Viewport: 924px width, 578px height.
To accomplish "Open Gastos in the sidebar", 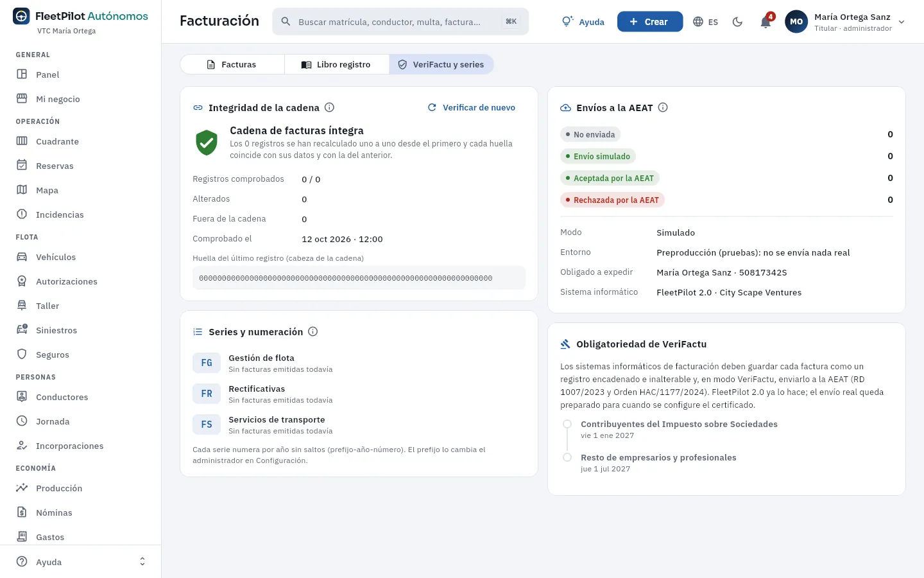I will point(80,537).
